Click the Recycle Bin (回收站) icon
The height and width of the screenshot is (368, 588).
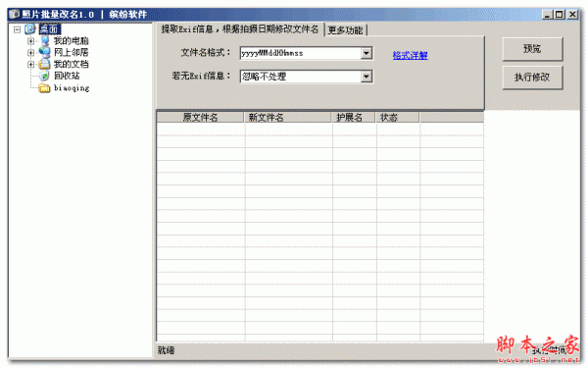(44, 76)
